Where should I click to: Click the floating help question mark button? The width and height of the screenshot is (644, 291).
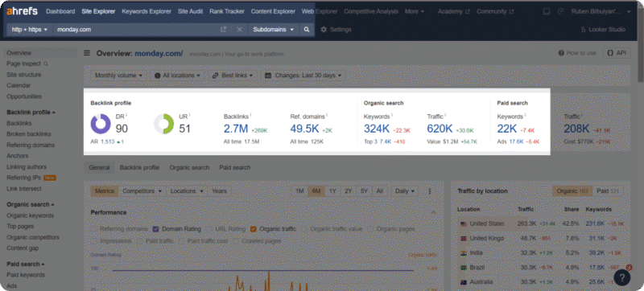pyautogui.click(x=621, y=277)
